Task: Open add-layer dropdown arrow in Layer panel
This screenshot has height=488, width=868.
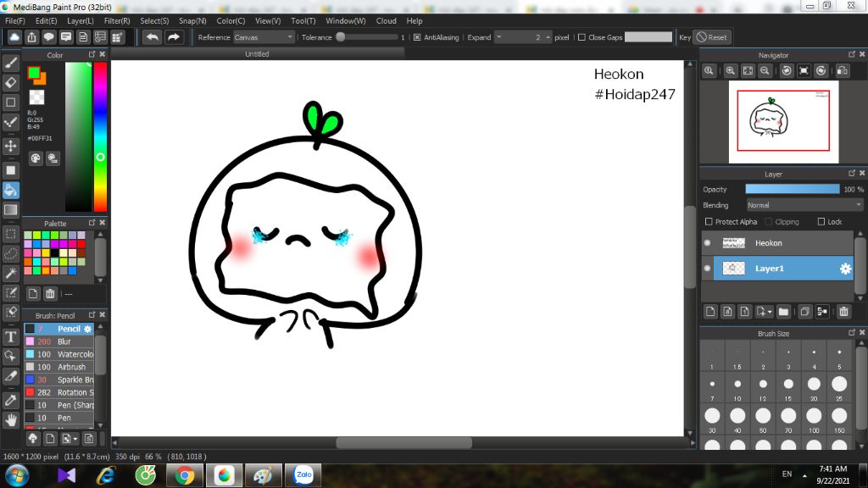Action: (770, 312)
